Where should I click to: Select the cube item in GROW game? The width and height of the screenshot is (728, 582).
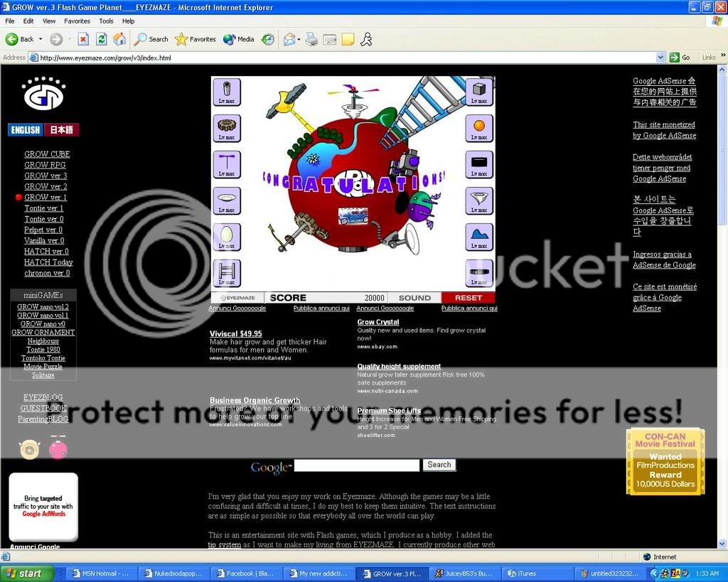tap(479, 92)
